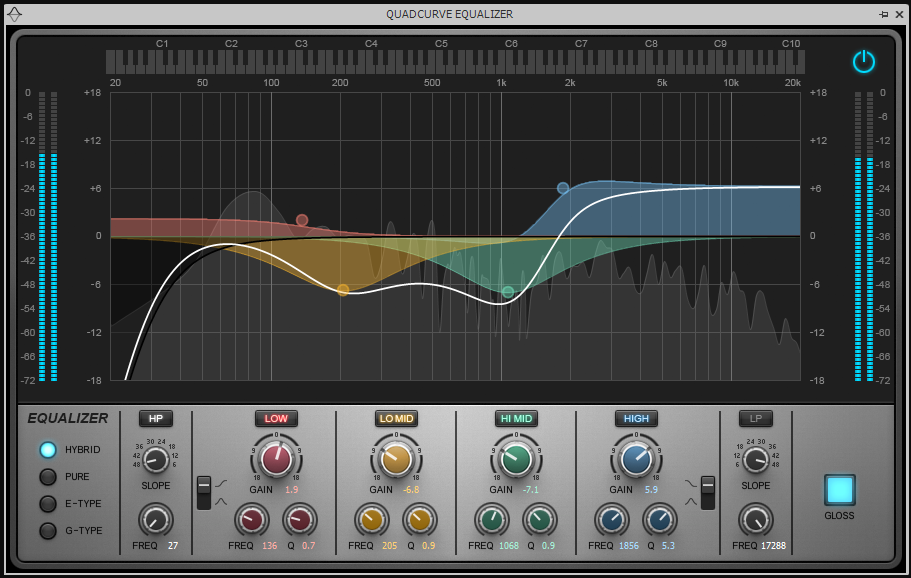Click the HP FREQ knob
The image size is (911, 578).
pyautogui.click(x=156, y=520)
